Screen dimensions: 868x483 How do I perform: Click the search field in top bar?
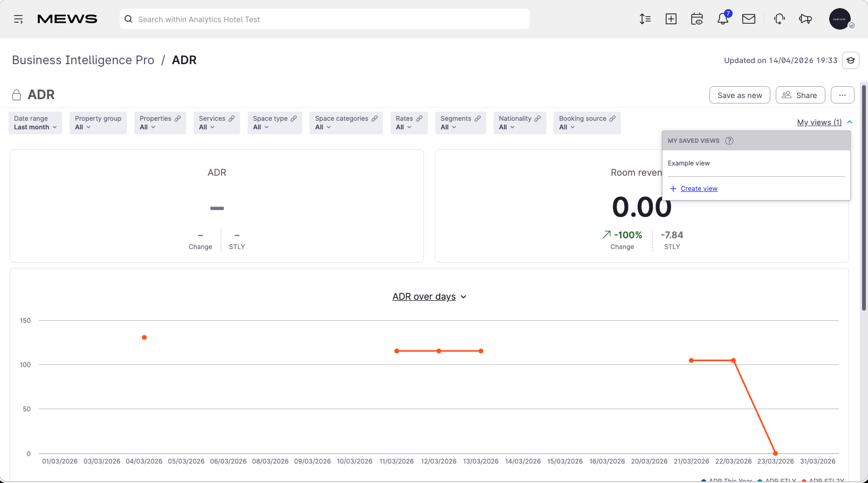coord(325,19)
